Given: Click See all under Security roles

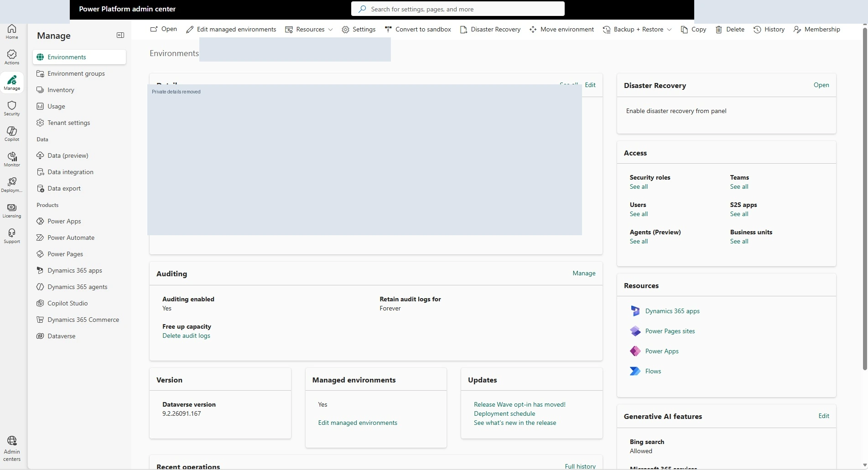Looking at the screenshot, I should pyautogui.click(x=639, y=186).
